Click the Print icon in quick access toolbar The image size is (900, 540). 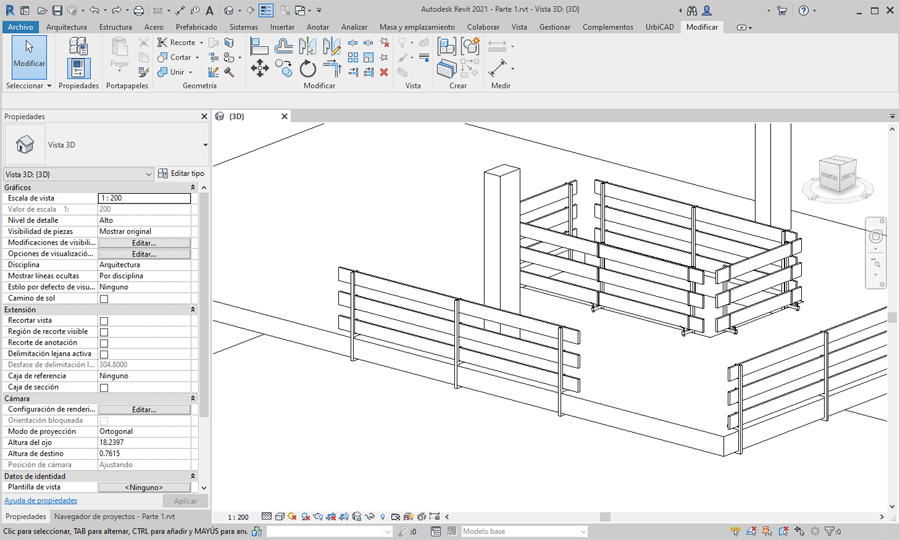pyautogui.click(x=139, y=10)
